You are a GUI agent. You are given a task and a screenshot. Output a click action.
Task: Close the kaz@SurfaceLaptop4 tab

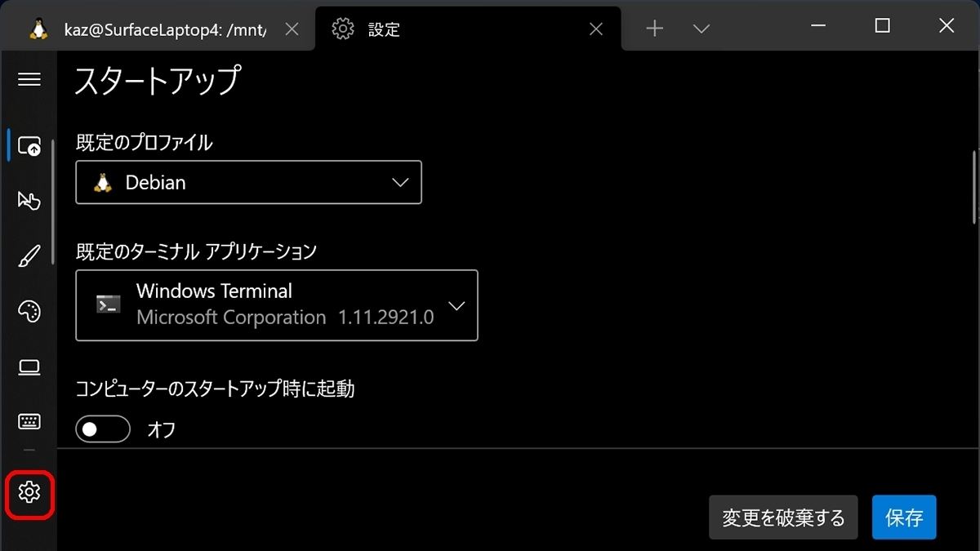[292, 29]
